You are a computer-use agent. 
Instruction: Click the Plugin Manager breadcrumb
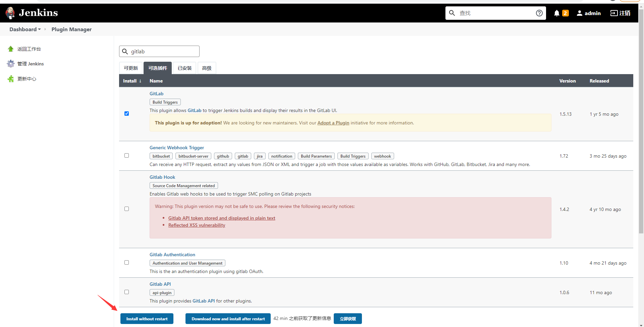coord(71,30)
